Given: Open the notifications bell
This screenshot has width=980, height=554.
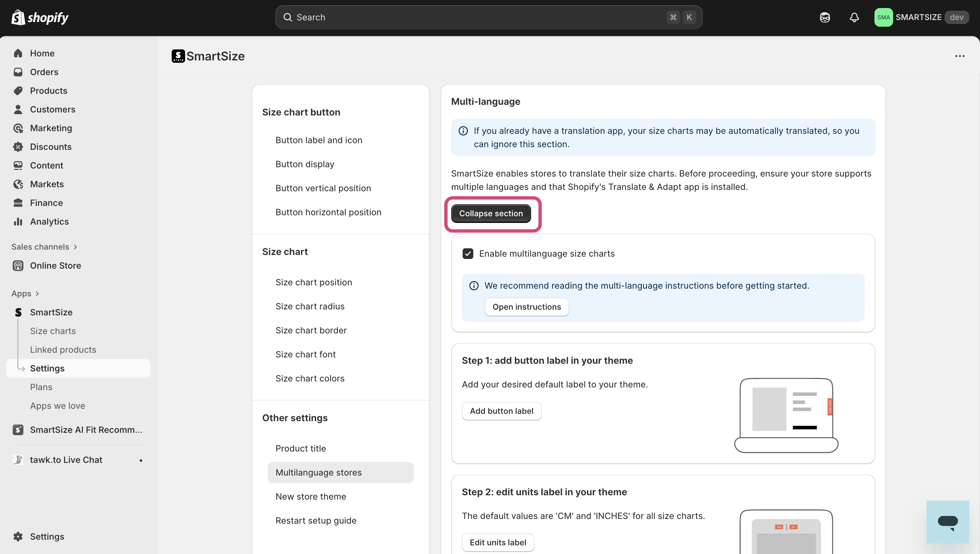Looking at the screenshot, I should [854, 17].
